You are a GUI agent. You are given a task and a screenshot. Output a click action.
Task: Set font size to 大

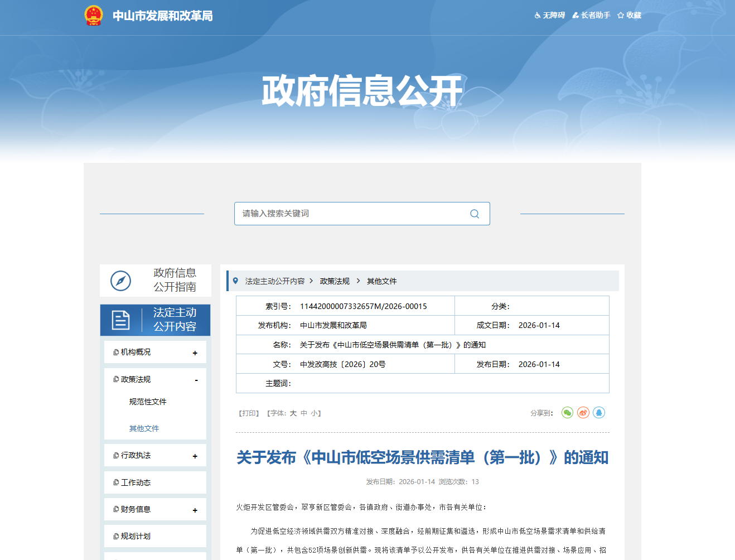pyautogui.click(x=293, y=413)
